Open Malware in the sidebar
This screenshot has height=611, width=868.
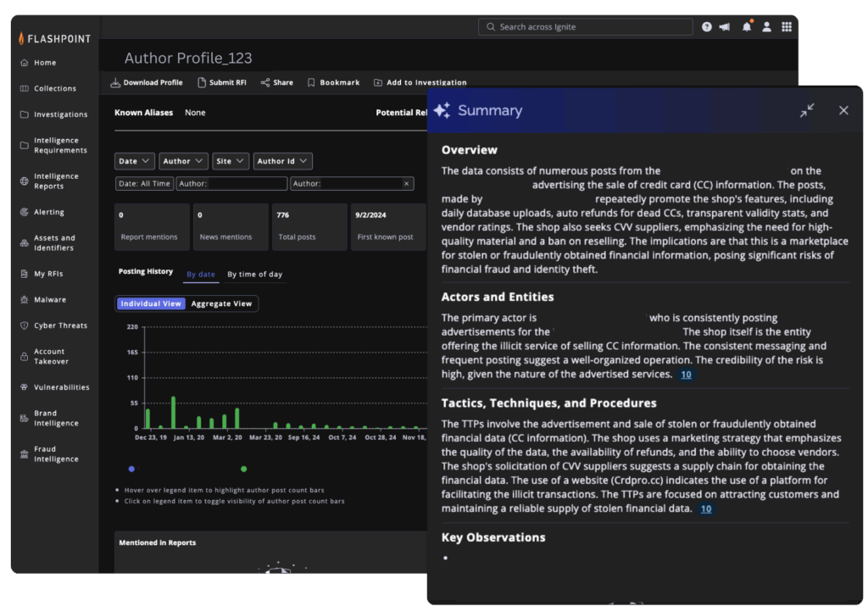tap(49, 300)
